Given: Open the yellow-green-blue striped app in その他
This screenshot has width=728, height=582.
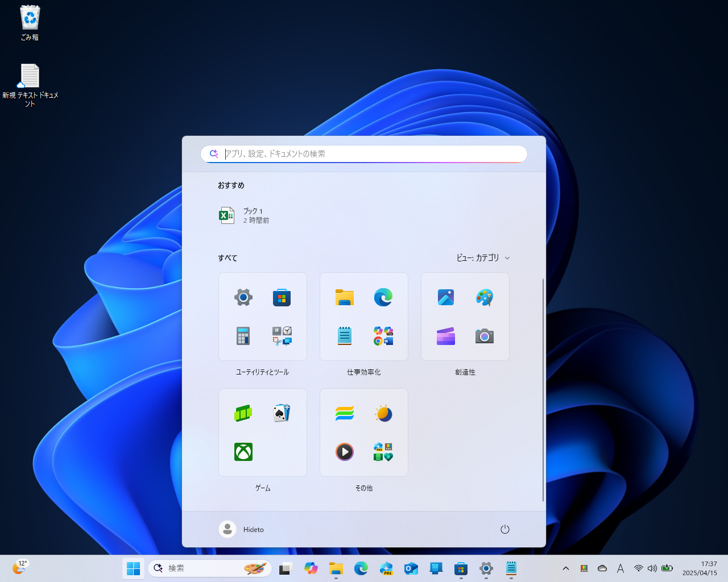Looking at the screenshot, I should 345,413.
